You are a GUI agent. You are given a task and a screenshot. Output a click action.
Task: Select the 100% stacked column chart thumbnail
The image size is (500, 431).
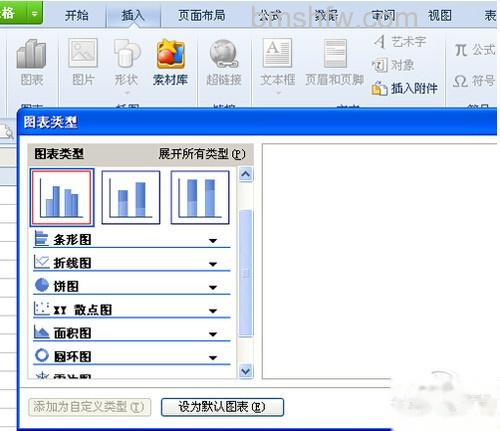pos(200,197)
